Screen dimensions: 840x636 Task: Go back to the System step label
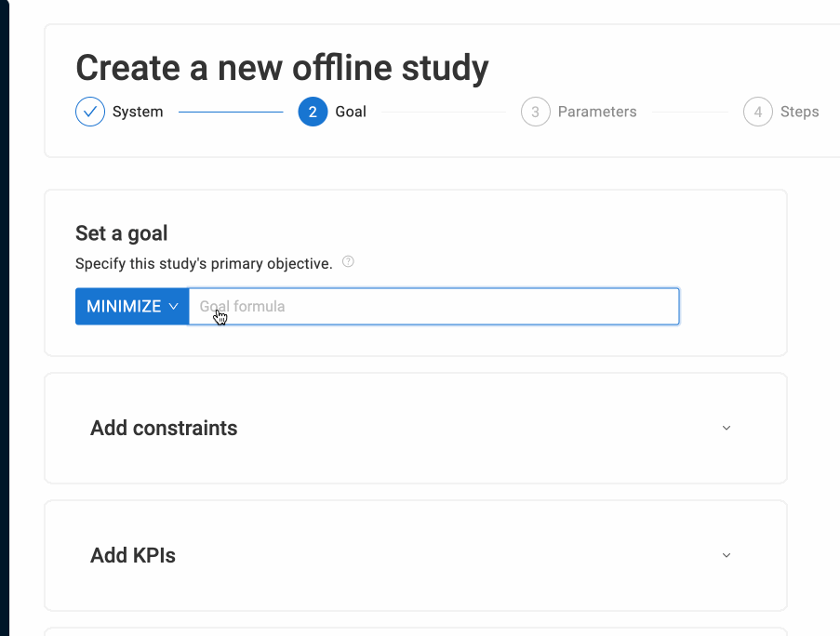(x=138, y=112)
